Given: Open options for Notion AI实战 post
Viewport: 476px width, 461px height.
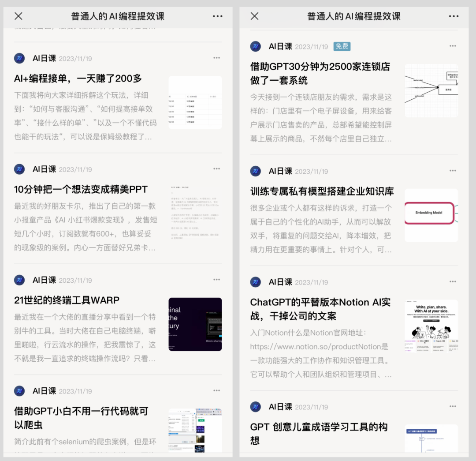Looking at the screenshot, I should click(453, 282).
